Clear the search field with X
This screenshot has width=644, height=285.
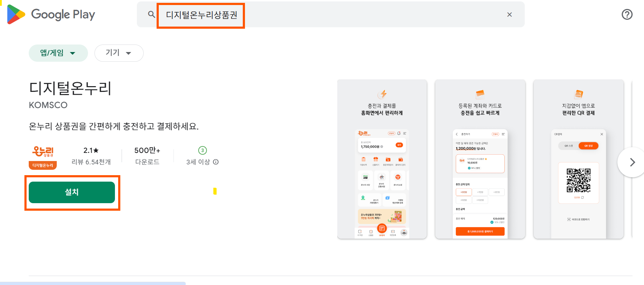tap(509, 14)
